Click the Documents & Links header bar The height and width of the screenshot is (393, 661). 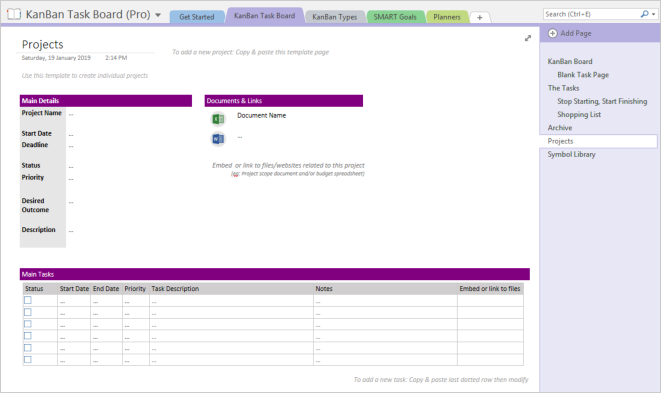click(284, 101)
